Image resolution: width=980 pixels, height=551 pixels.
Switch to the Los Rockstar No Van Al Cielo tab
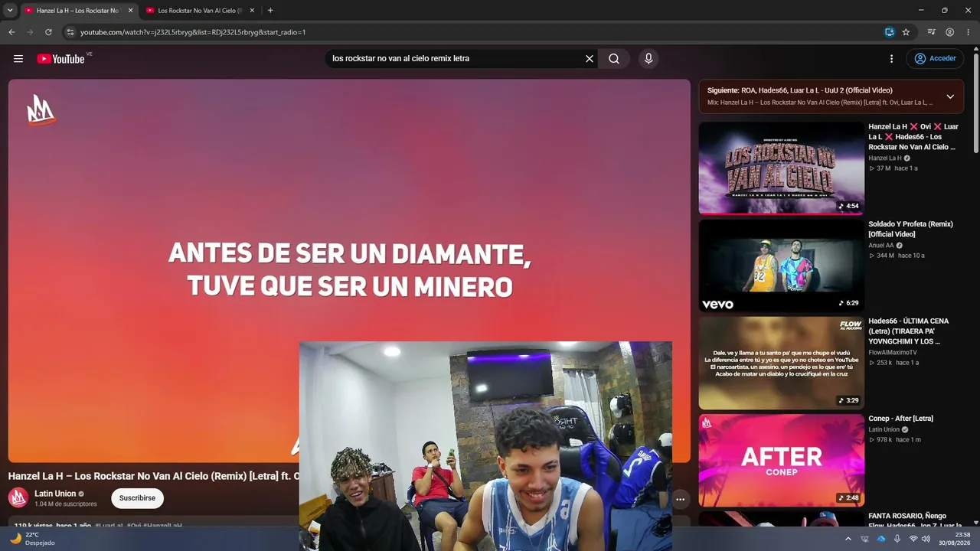click(201, 11)
